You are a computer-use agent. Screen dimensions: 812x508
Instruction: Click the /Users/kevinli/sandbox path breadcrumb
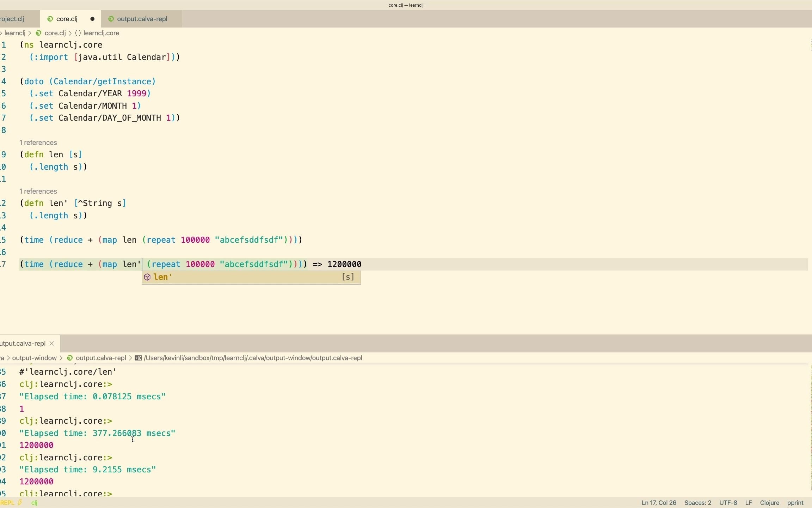pyautogui.click(x=253, y=358)
